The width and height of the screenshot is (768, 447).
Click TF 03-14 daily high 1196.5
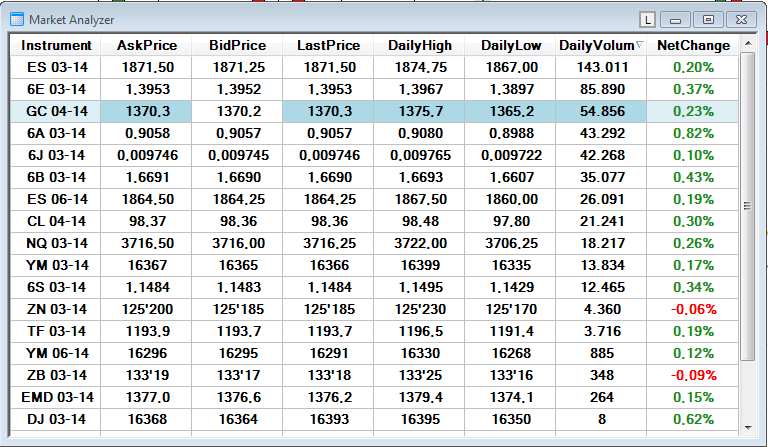420,331
